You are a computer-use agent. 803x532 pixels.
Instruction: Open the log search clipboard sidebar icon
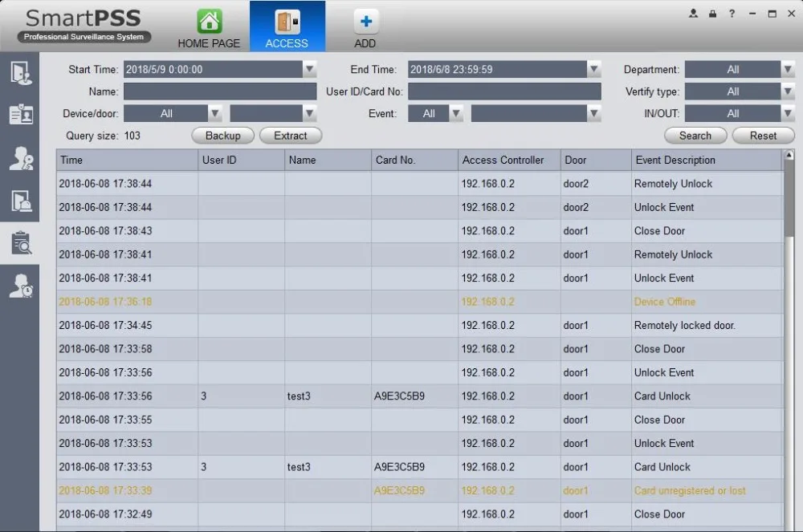tap(20, 243)
